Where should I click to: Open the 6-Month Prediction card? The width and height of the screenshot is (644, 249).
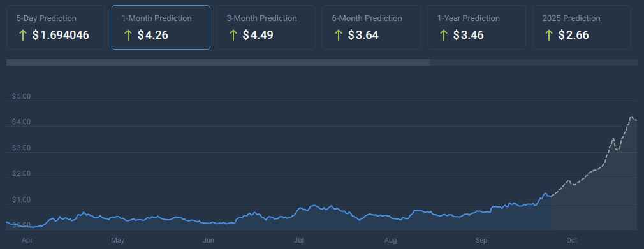tap(371, 27)
